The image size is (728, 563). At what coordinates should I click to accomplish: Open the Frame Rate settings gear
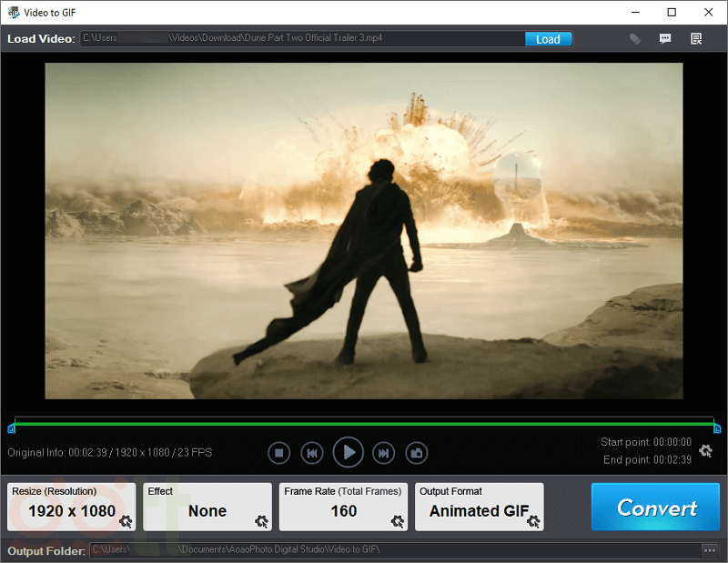pos(398,521)
